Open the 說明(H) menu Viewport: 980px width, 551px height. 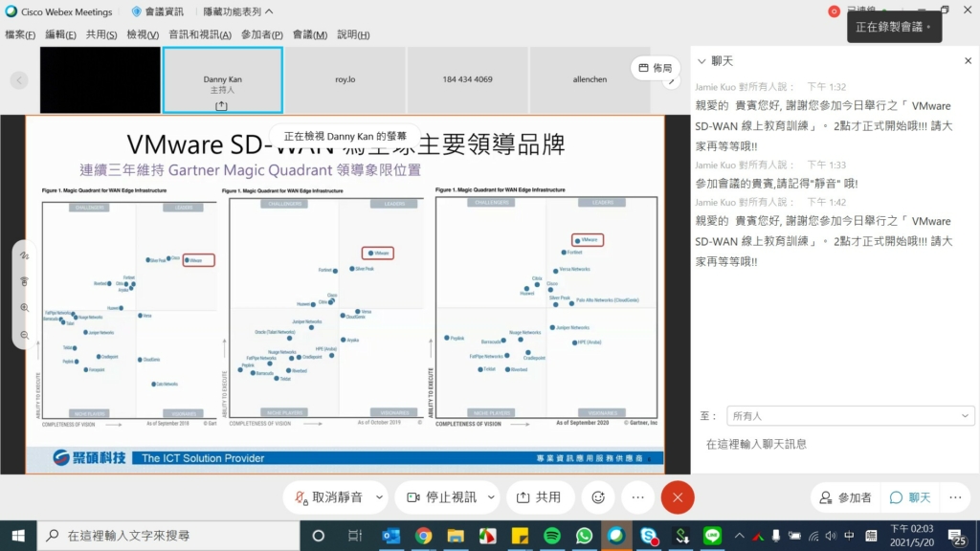click(353, 34)
